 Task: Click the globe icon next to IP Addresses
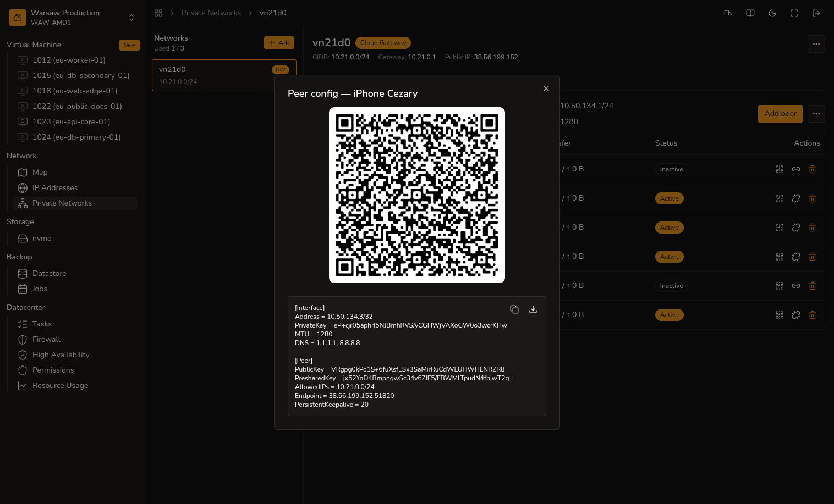(23, 187)
